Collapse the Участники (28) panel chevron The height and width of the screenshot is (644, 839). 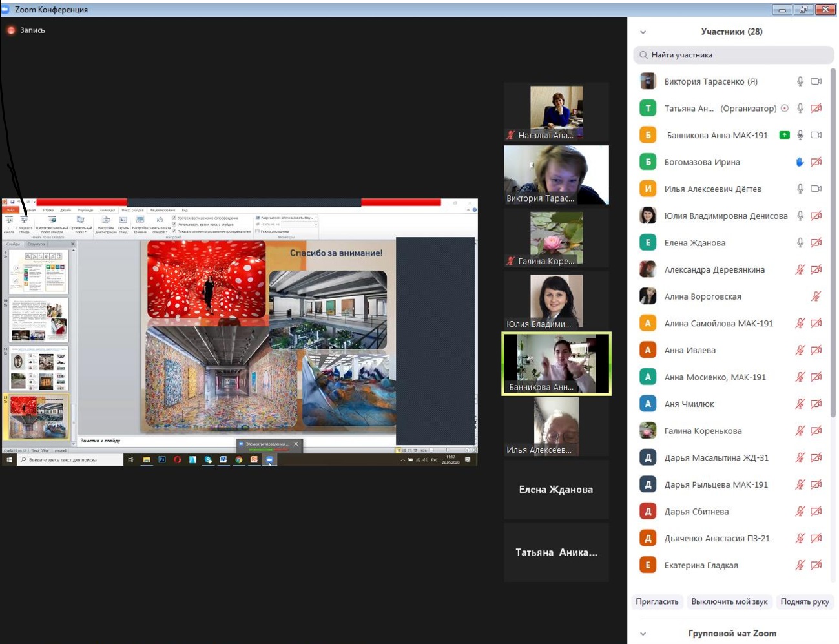point(643,32)
